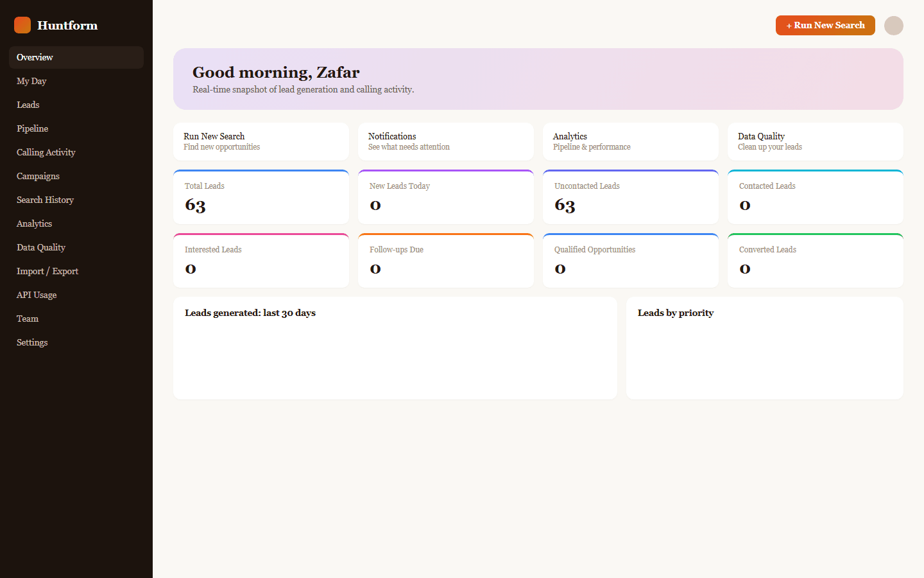
Task: Open the Follow-ups Due card
Action: [x=446, y=261]
